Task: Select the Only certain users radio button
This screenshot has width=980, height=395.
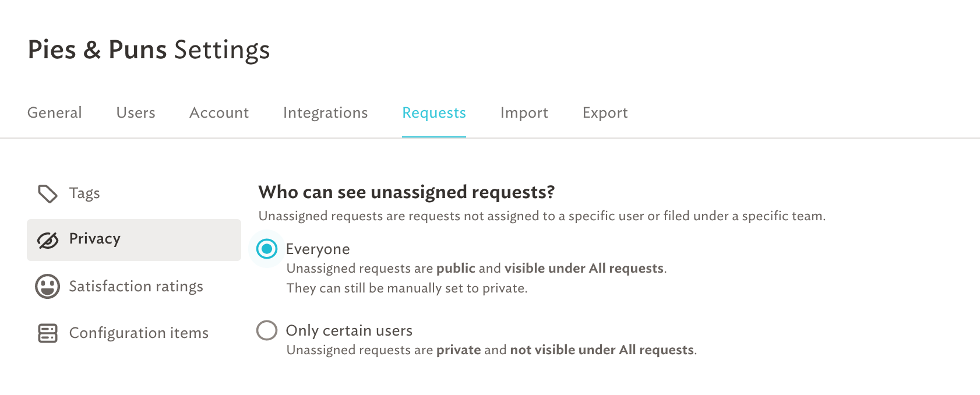Action: pos(267,330)
